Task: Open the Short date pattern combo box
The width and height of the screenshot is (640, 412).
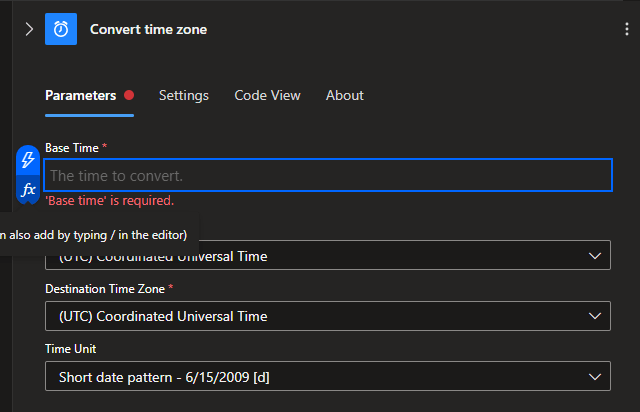Action: (320, 376)
